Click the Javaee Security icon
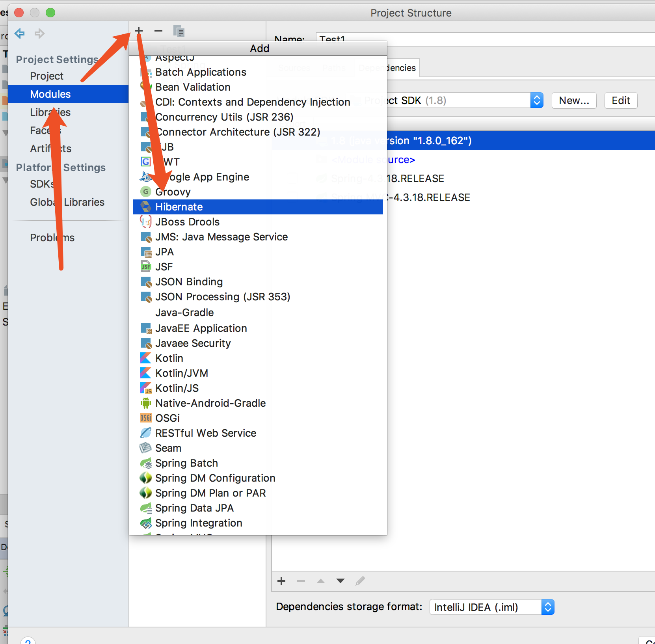This screenshot has height=644, width=655. pyautogui.click(x=146, y=344)
